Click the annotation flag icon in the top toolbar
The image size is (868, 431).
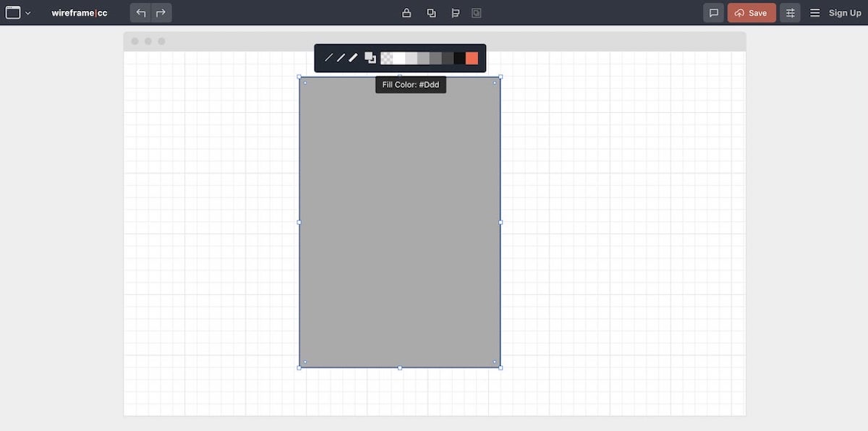click(455, 12)
